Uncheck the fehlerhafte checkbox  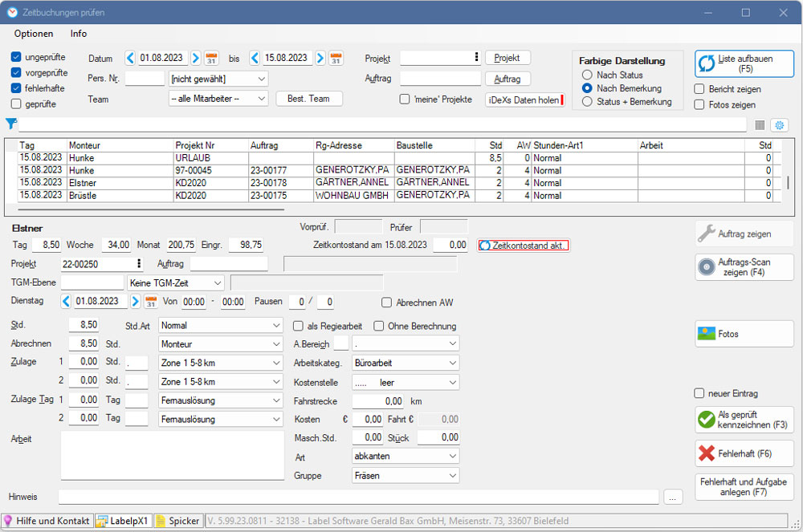(x=16, y=88)
